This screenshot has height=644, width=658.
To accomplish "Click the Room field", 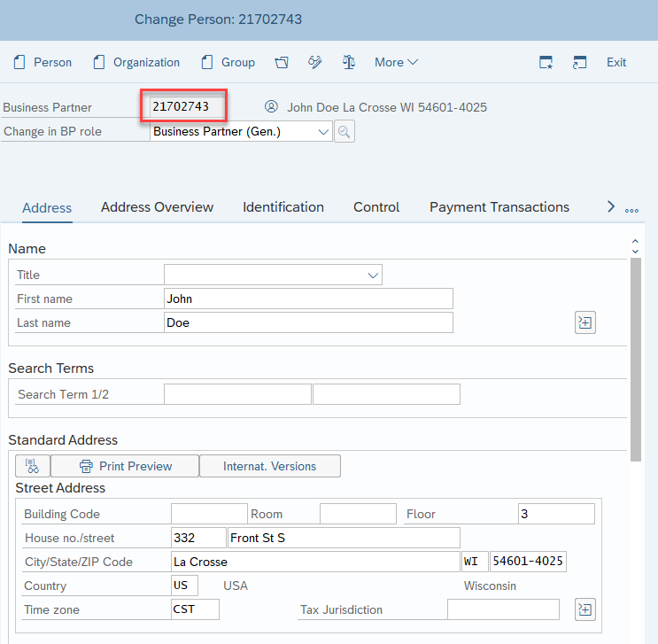I will click(x=358, y=514).
